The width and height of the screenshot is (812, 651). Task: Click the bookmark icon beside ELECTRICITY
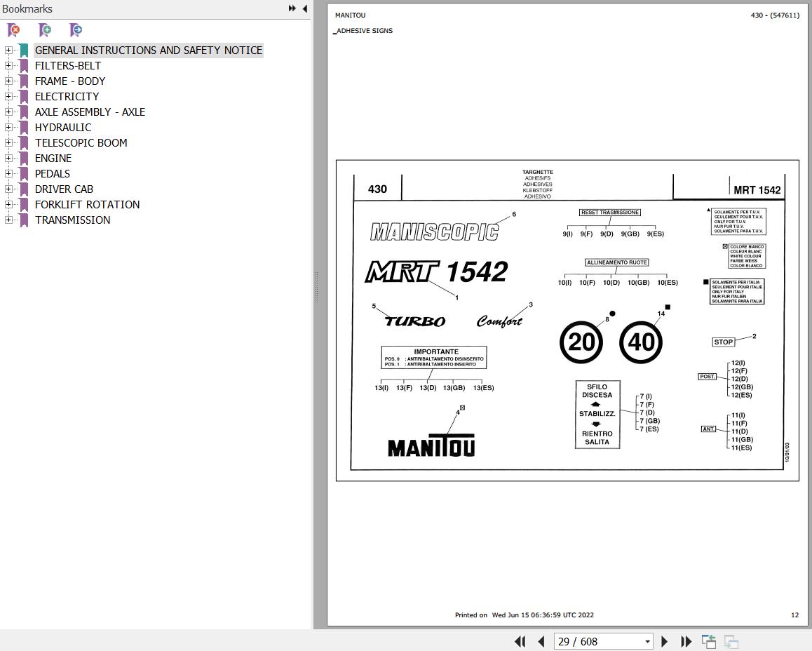[x=24, y=96]
